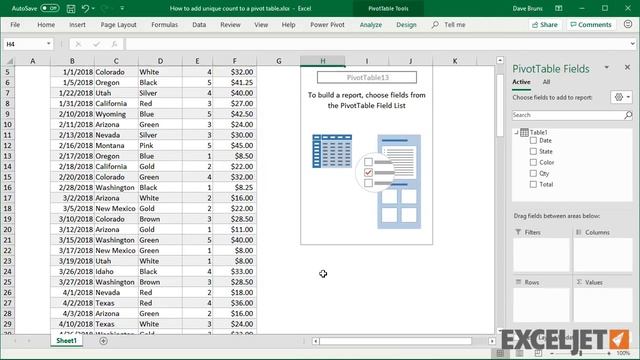The width and height of the screenshot is (640, 360).
Task: Select column H header
Action: pyautogui.click(x=322, y=61)
